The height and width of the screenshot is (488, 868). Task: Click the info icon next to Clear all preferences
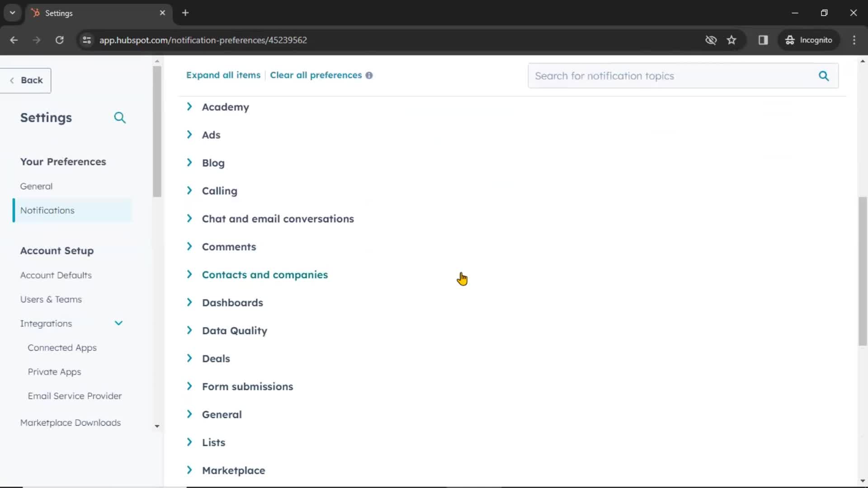(x=370, y=75)
